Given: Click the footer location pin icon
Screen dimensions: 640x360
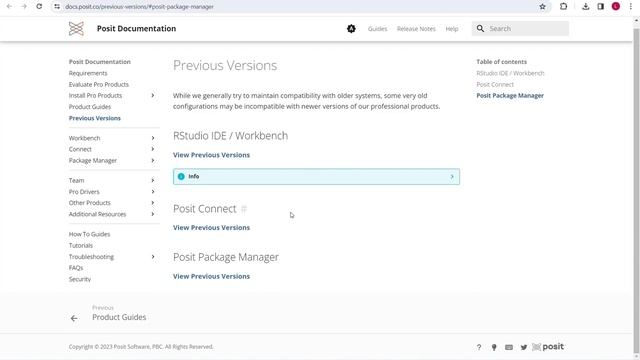Looking at the screenshot, I should [x=494, y=347].
